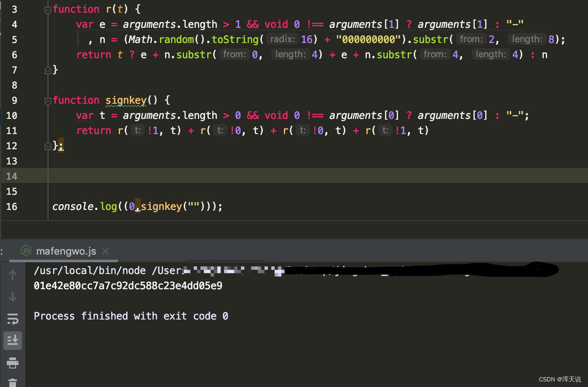Click the up arrow in run toolbar
The image size is (588, 387).
click(x=13, y=275)
